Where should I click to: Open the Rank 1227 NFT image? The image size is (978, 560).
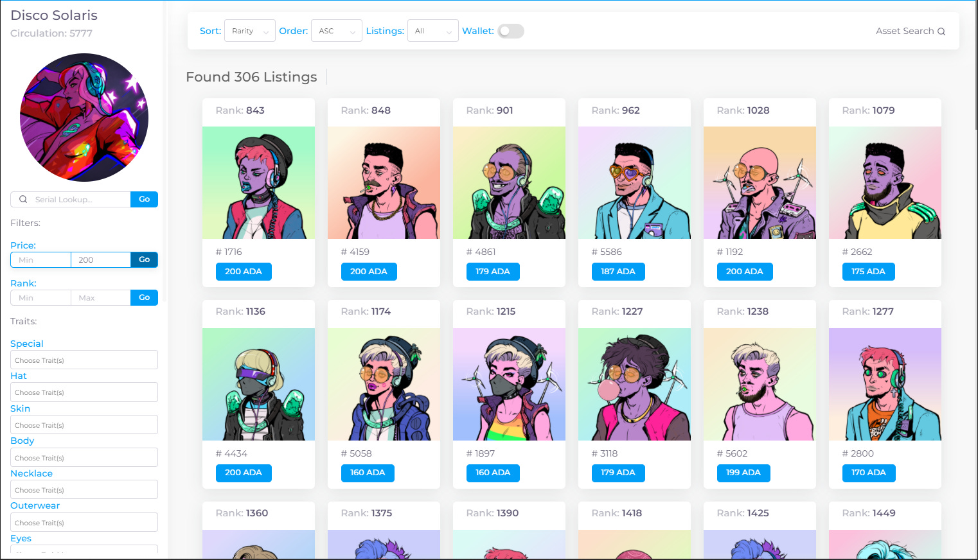[x=634, y=384]
